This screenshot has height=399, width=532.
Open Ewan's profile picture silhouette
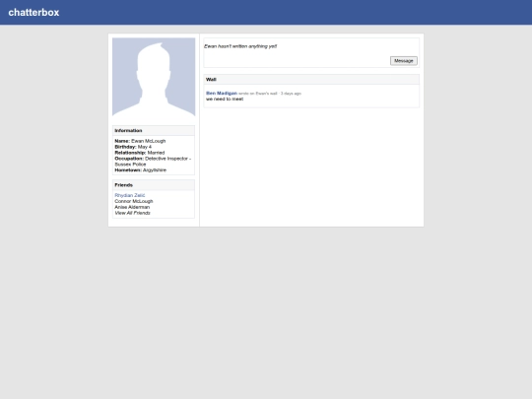[x=154, y=77]
